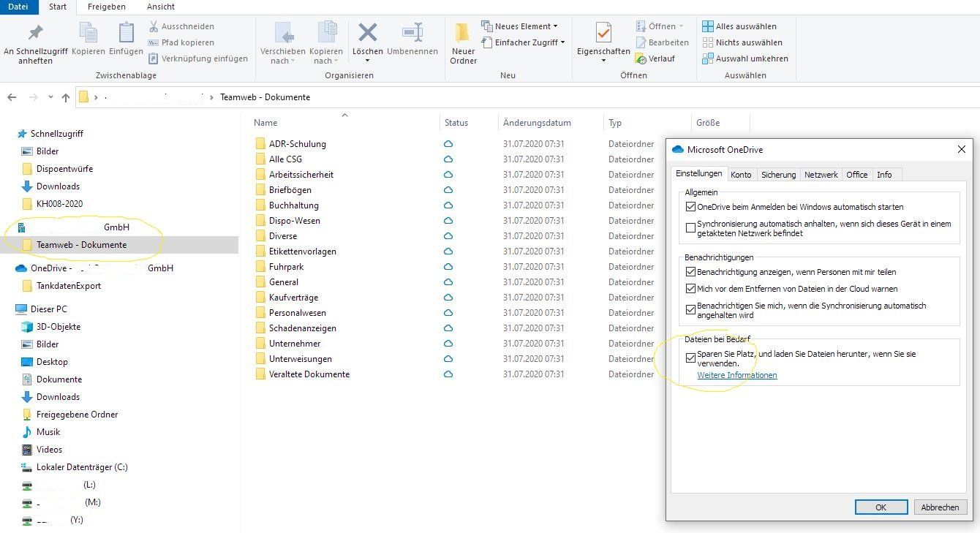Toggle OneDrive automatic start at Windows login
980x533 pixels.
click(x=690, y=207)
